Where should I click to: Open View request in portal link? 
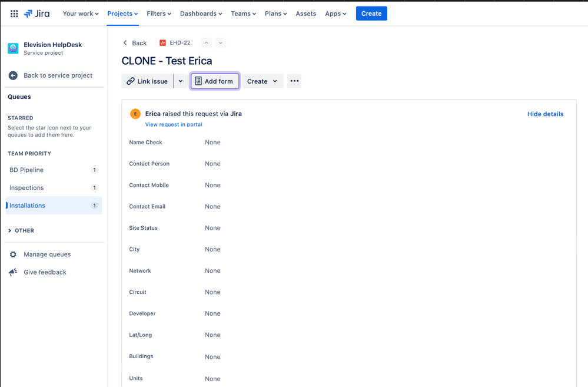tap(174, 124)
